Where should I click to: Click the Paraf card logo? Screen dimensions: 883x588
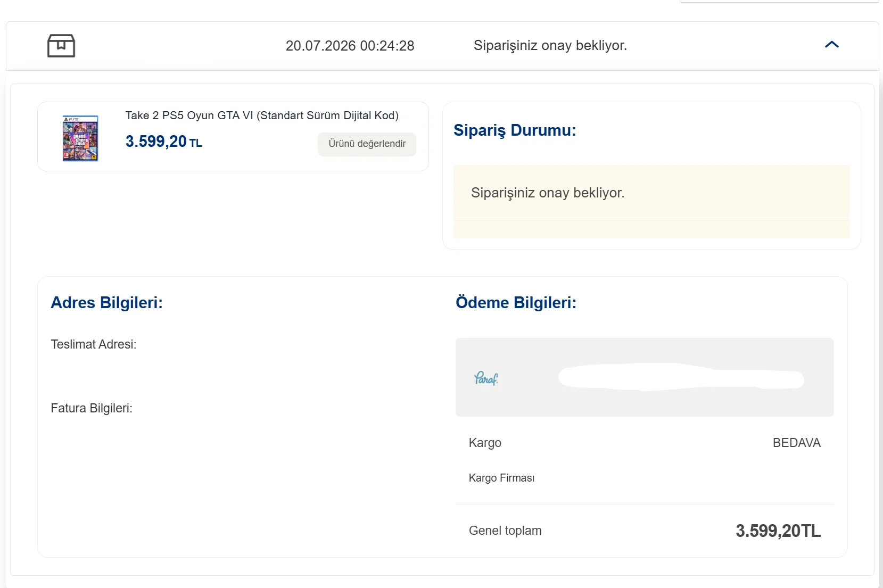486,378
